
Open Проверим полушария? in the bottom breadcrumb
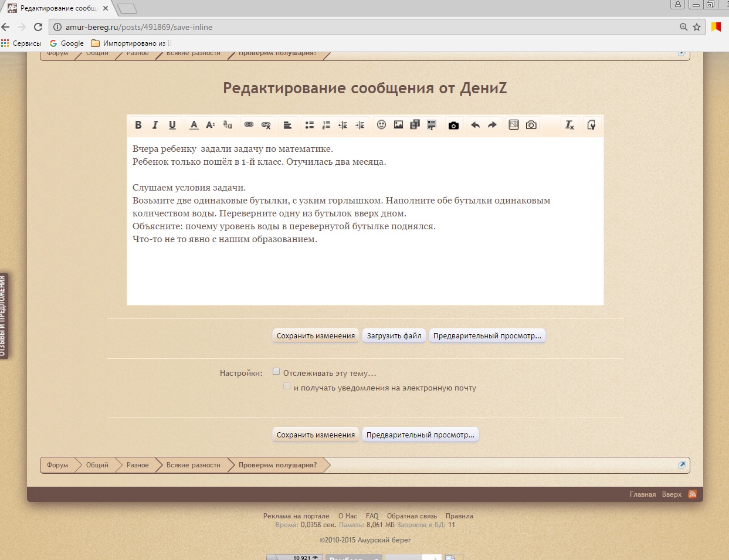click(x=277, y=465)
